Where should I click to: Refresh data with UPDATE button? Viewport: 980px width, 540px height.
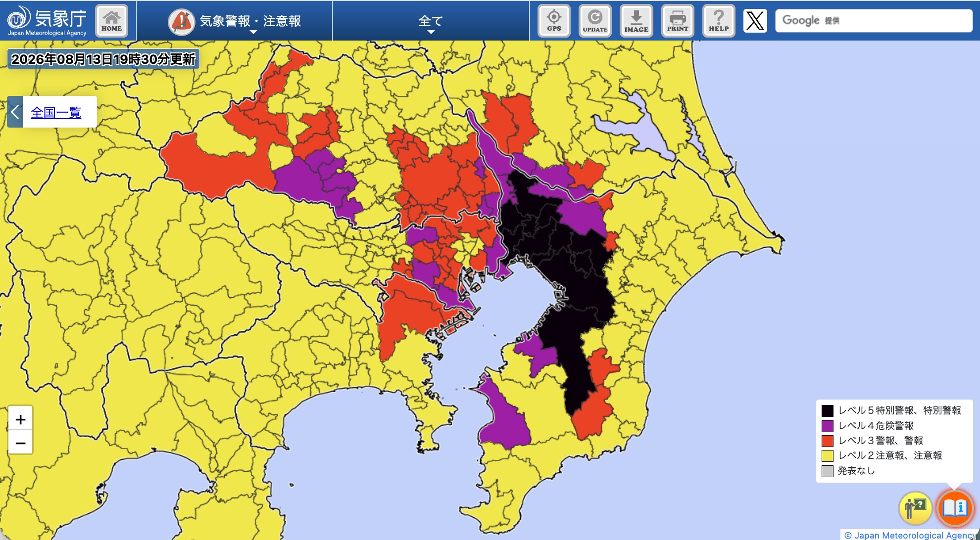pyautogui.click(x=595, y=21)
